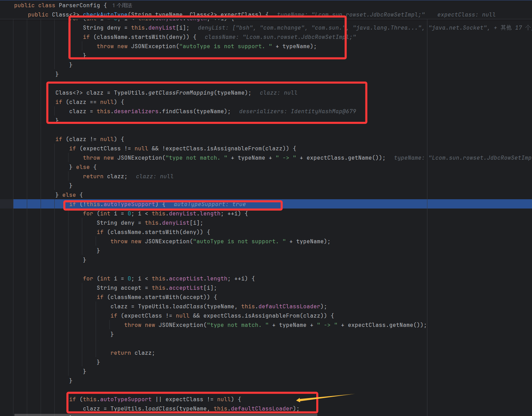Viewport: 532px width, 416px height.
Task: Click the "if (clazz != null)" statement
Action: tap(89, 139)
